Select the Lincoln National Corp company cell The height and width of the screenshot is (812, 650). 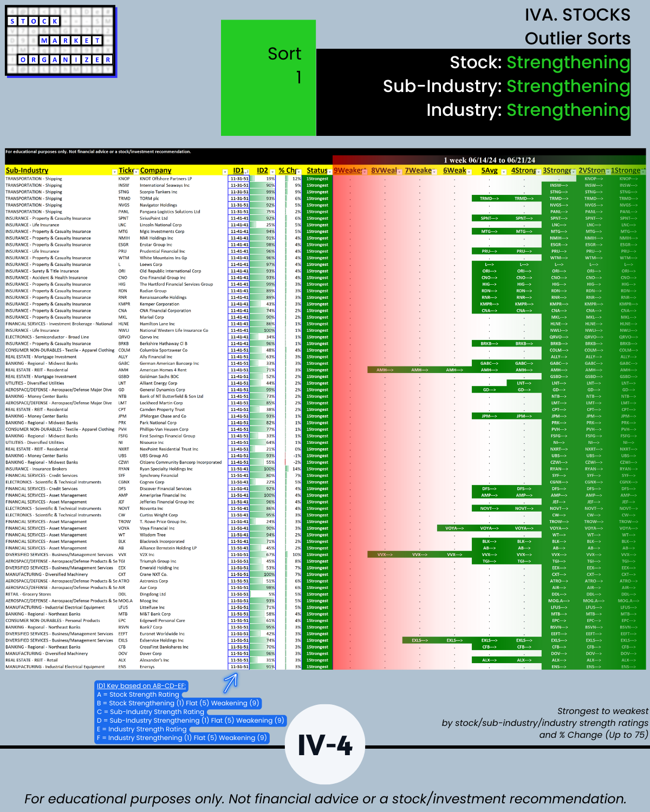coord(183,225)
